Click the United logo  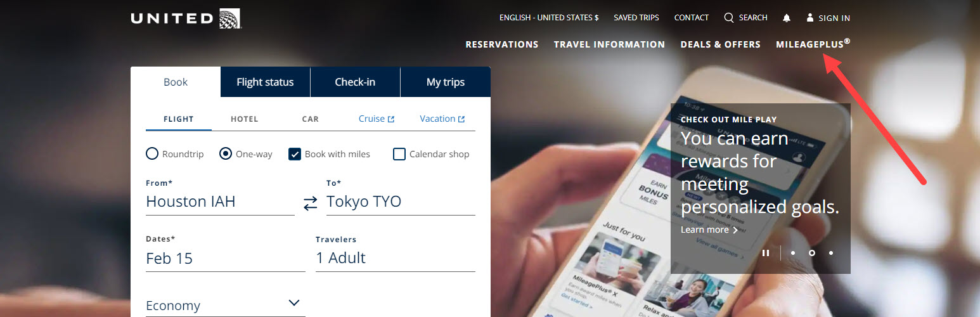186,18
